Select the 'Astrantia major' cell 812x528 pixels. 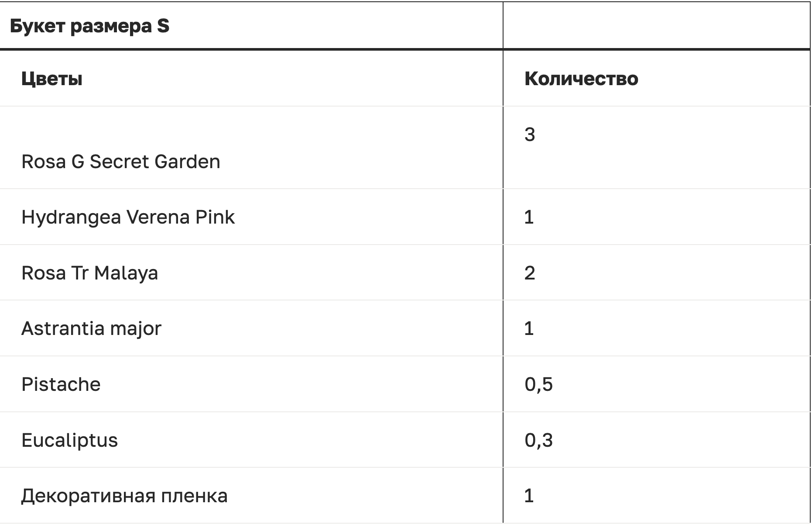pyautogui.click(x=91, y=328)
